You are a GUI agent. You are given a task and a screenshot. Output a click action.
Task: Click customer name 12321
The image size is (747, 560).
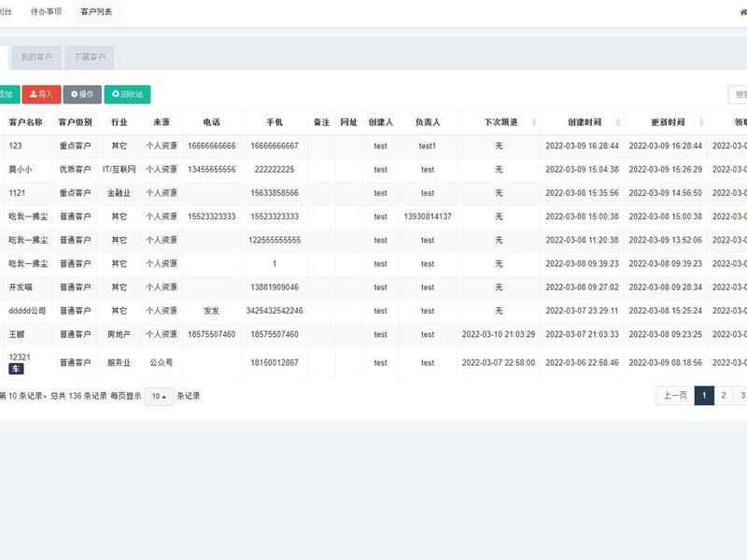click(x=20, y=357)
